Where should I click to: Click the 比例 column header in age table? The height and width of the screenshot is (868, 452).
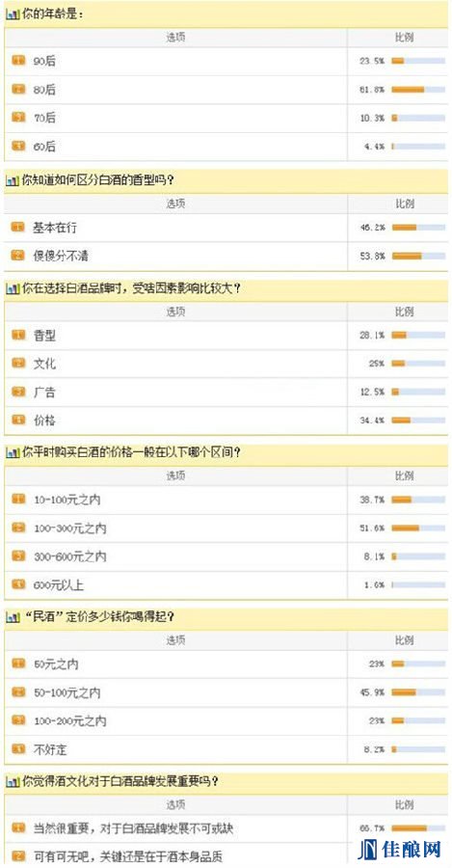point(404,39)
